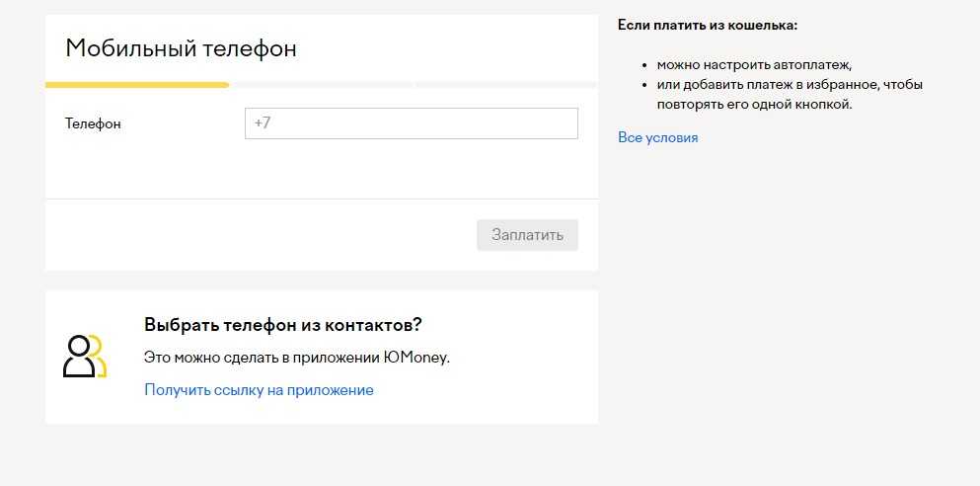
Task: Click the Мобильный телефон heading
Action: pos(181,48)
